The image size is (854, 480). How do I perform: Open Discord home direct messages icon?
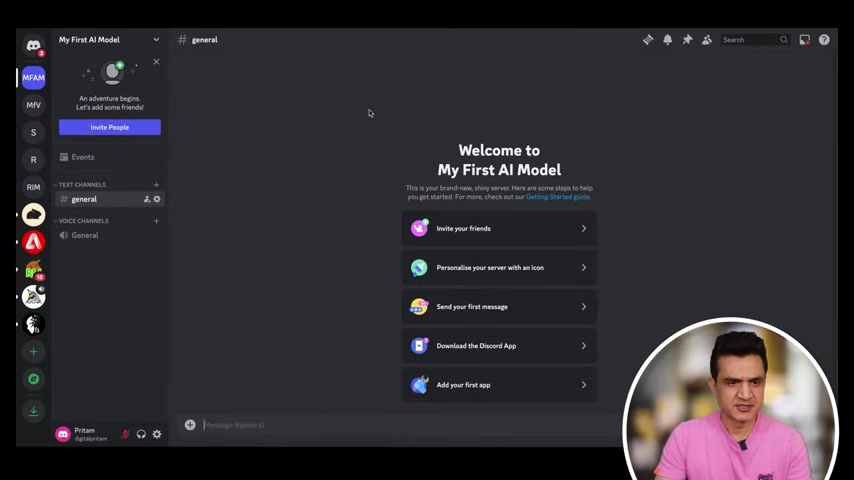[x=33, y=46]
